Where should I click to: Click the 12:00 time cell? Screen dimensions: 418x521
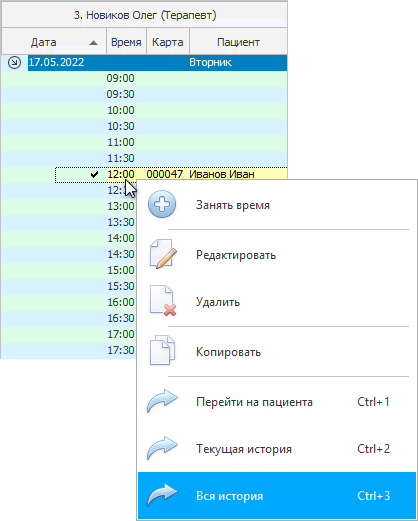coord(121,174)
